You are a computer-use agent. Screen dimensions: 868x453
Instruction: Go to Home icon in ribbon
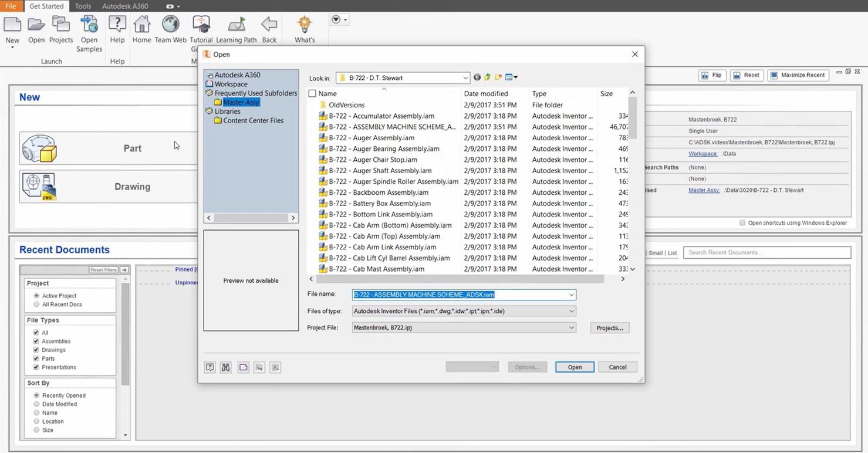coord(141,25)
